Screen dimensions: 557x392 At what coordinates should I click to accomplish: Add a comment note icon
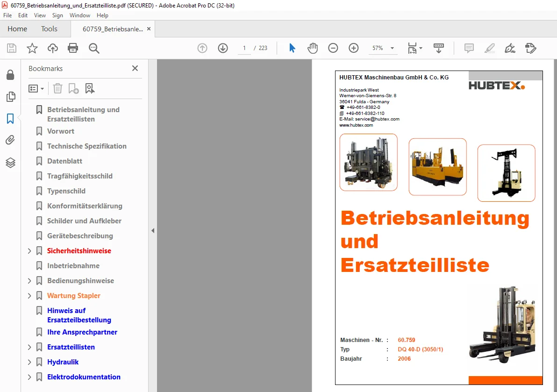(x=469, y=48)
